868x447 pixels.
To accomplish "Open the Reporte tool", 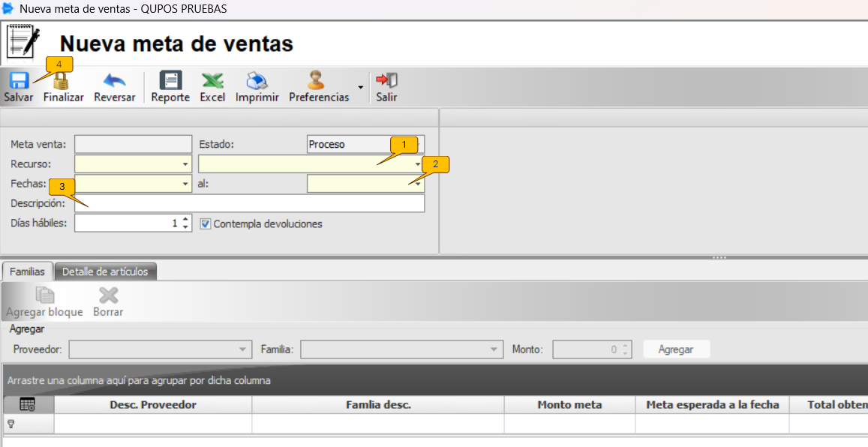I will pos(170,80).
